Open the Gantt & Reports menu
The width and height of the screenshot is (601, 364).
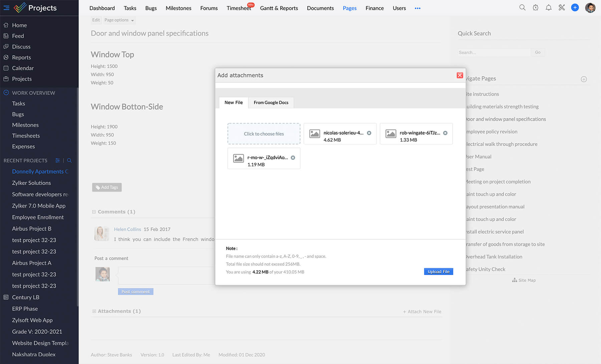pos(279,8)
